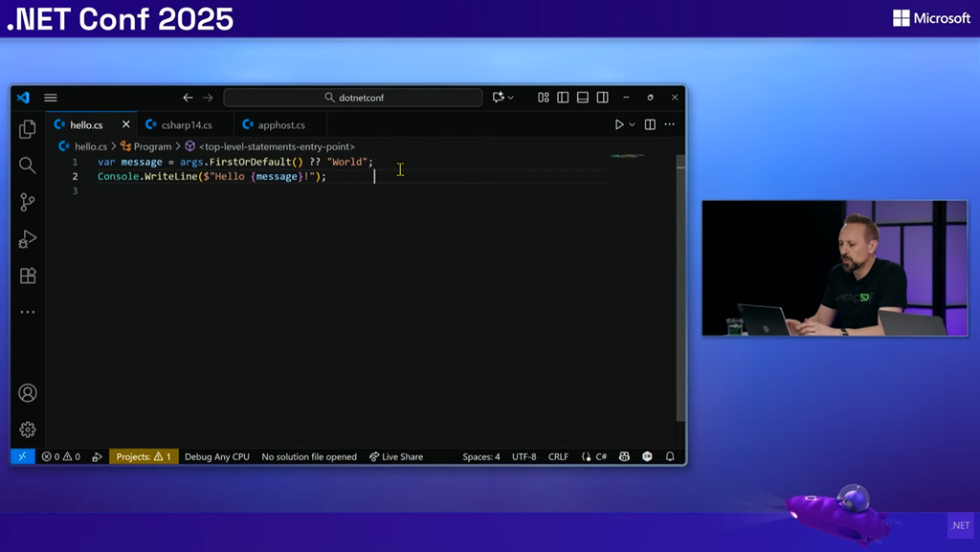Open the Explorer view in activity bar
This screenshot has height=552, width=980.
pyautogui.click(x=28, y=129)
